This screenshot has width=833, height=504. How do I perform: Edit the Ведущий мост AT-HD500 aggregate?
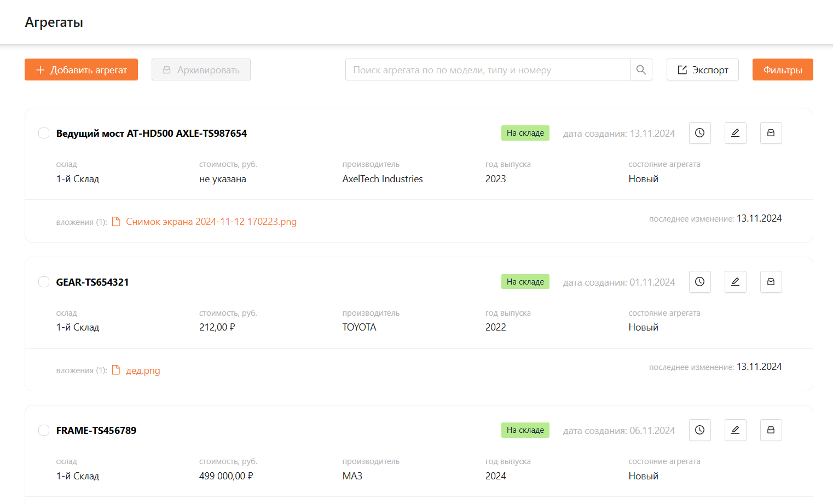coord(735,133)
